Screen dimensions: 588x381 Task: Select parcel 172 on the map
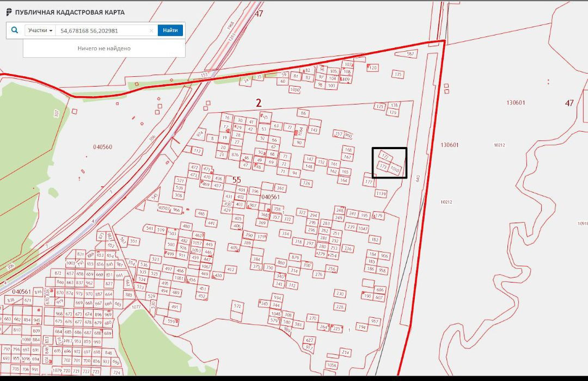click(x=386, y=157)
